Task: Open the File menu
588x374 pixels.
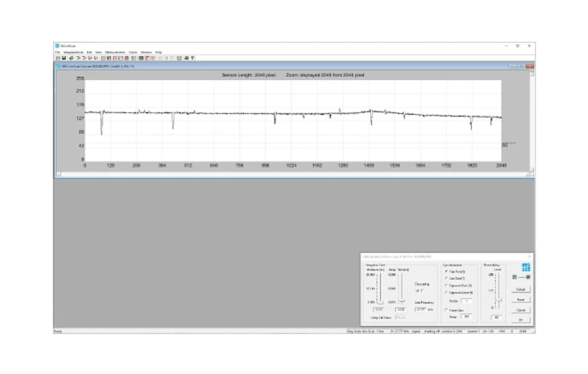Action: click(57, 52)
